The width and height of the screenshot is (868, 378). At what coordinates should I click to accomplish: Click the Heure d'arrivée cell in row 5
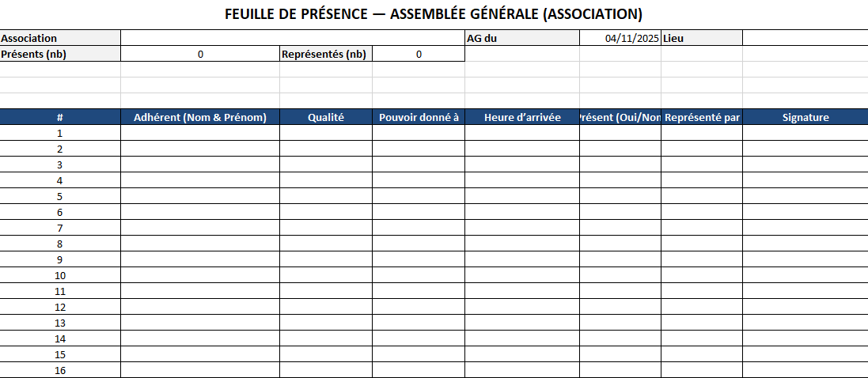coord(522,196)
